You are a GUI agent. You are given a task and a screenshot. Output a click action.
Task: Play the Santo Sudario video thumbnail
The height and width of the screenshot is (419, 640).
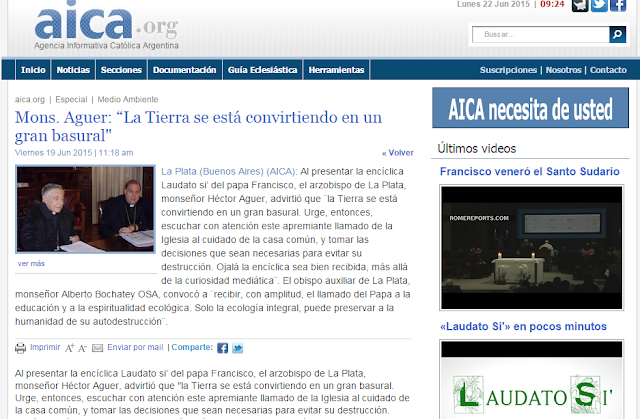531,248
